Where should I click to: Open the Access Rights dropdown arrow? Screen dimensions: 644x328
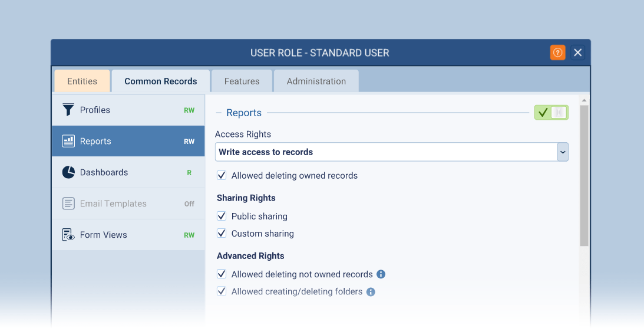click(563, 152)
